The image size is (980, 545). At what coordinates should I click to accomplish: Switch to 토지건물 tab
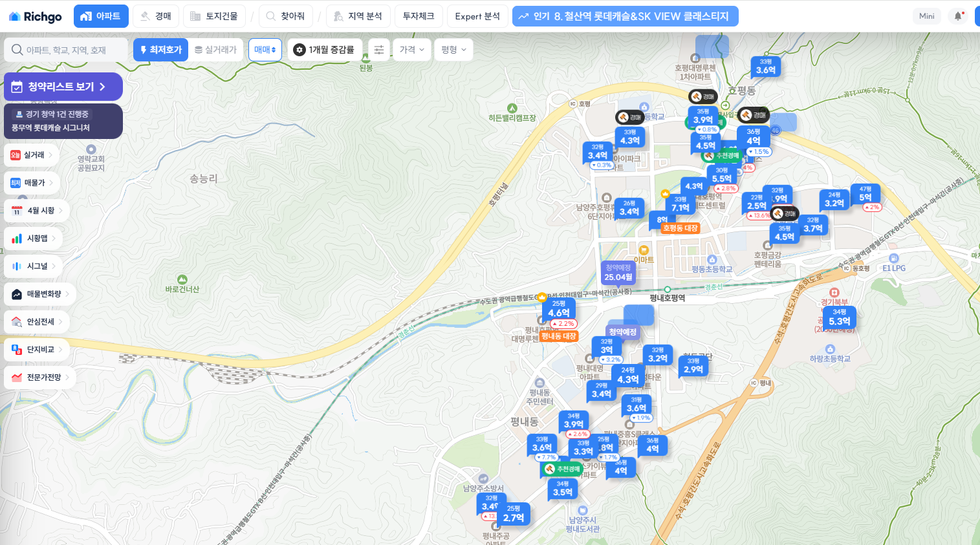pyautogui.click(x=214, y=16)
